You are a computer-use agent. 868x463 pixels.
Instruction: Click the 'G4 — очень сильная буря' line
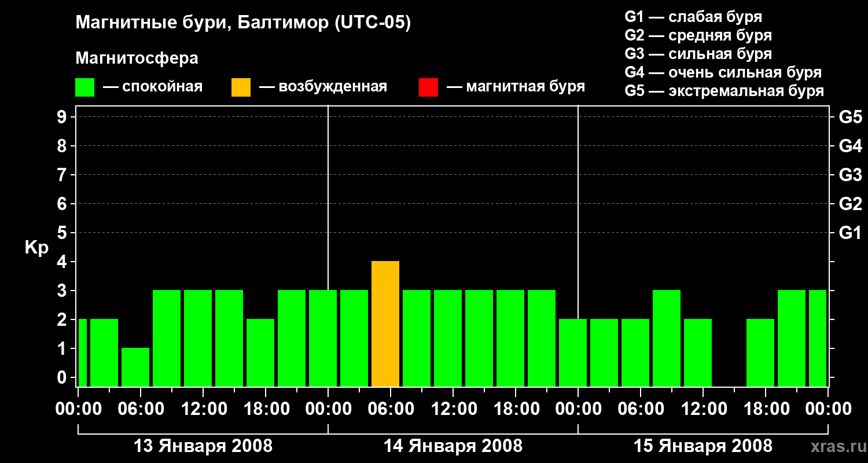point(723,72)
